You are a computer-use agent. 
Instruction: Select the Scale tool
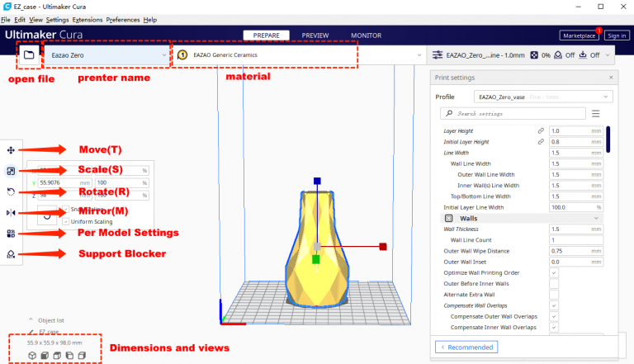[11, 171]
